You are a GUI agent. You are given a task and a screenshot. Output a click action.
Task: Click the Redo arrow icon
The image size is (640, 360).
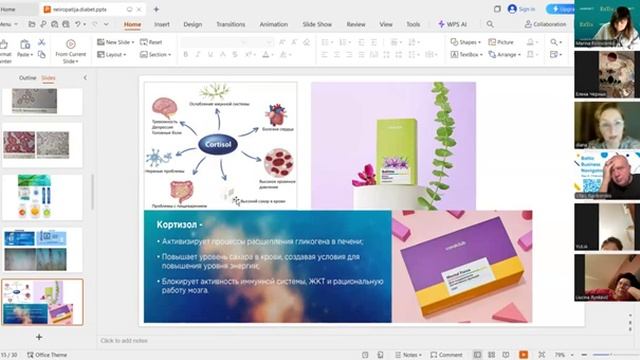point(95,24)
